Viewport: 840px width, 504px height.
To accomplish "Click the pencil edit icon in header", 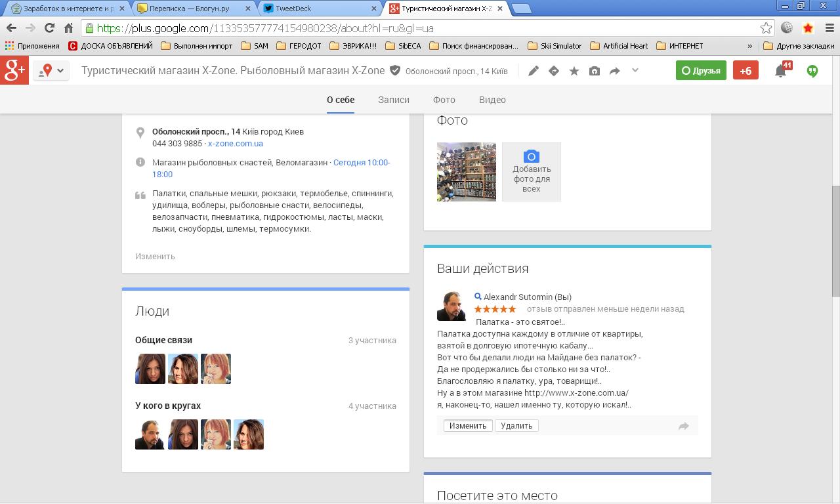I will 534,71.
